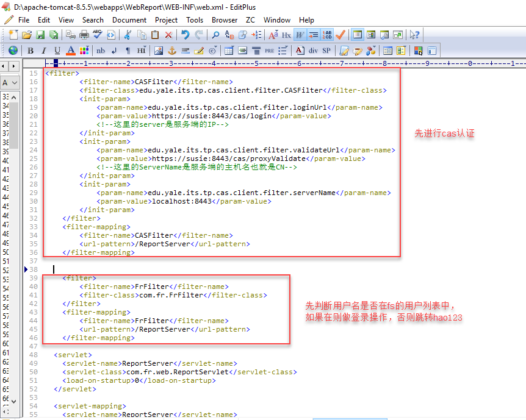The height and width of the screenshot is (420, 526).
Task: Toggle the document selector panel
Action: pos(370,35)
